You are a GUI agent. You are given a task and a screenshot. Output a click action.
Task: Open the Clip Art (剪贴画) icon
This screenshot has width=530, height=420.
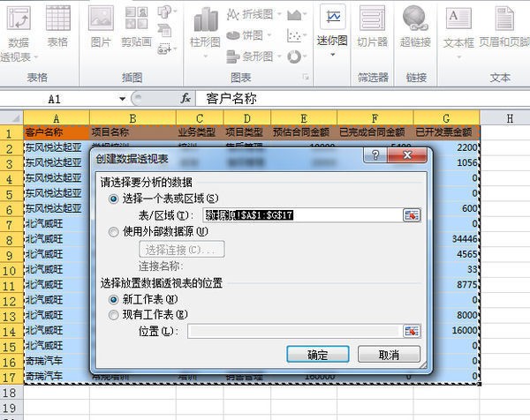(136, 26)
